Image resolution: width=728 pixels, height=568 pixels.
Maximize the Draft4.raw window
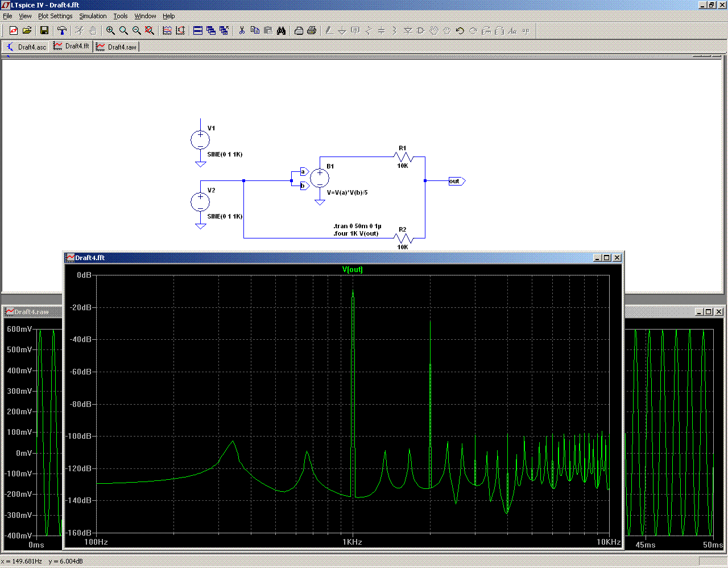tap(709, 312)
